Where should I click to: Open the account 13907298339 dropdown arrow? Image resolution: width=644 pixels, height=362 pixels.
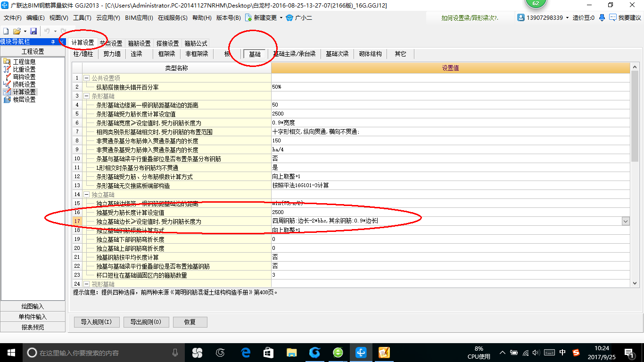(x=567, y=18)
